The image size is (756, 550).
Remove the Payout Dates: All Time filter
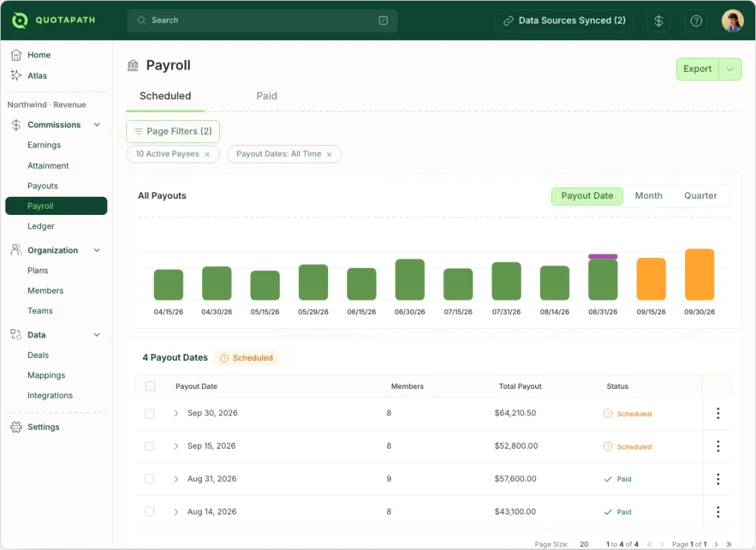[x=330, y=154]
